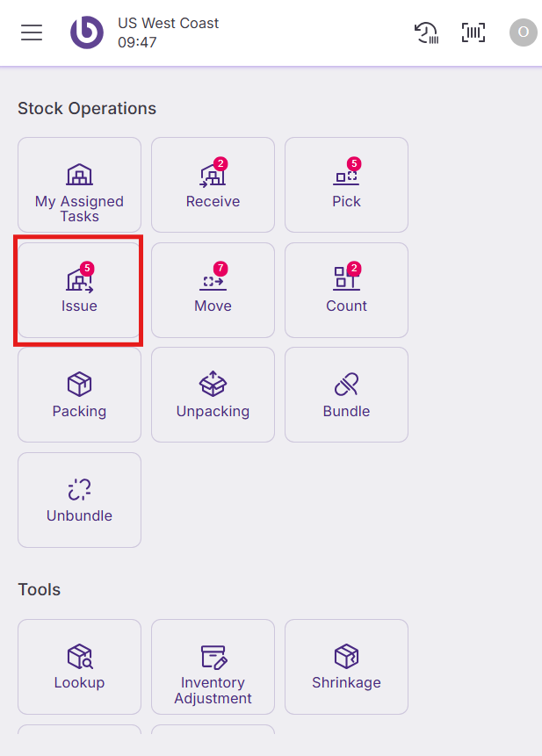Screen dimensions: 542x756
Task: Start a stock Count
Action: 346,291
